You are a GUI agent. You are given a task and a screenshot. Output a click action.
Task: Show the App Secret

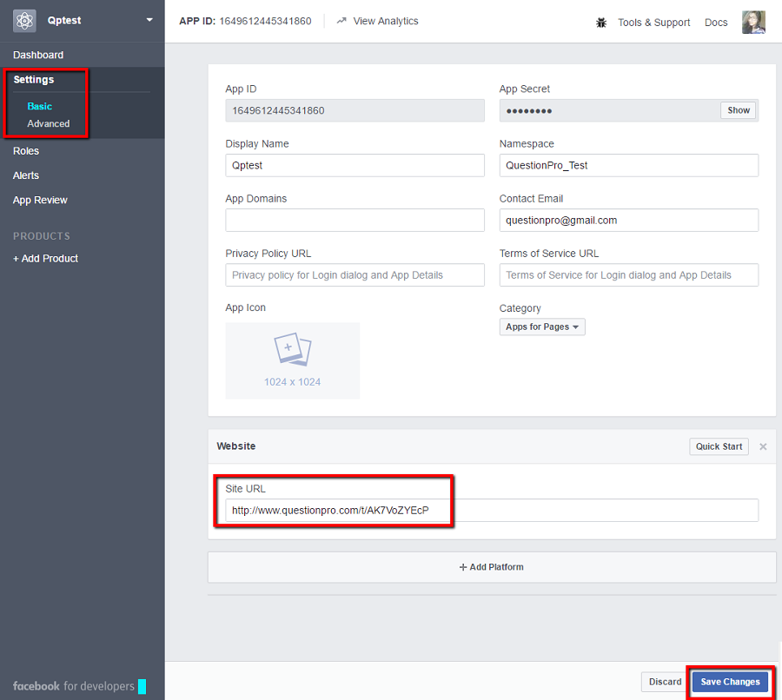[738, 110]
